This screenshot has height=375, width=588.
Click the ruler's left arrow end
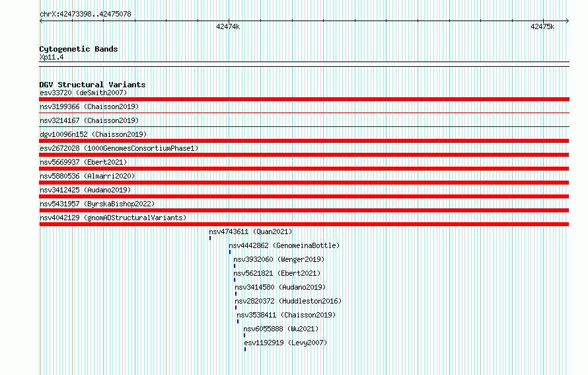point(41,21)
